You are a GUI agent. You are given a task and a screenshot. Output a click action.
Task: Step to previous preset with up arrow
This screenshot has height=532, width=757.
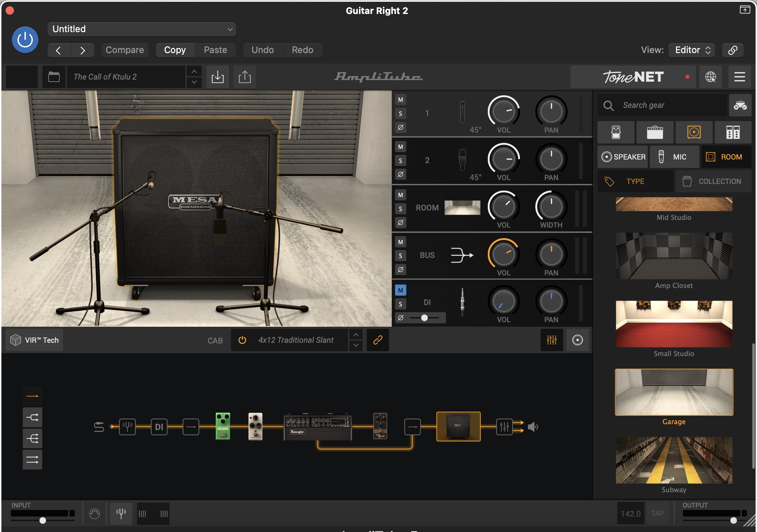[x=194, y=72]
